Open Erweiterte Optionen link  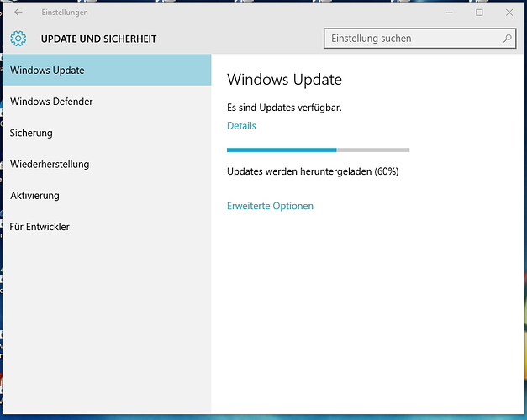point(270,206)
